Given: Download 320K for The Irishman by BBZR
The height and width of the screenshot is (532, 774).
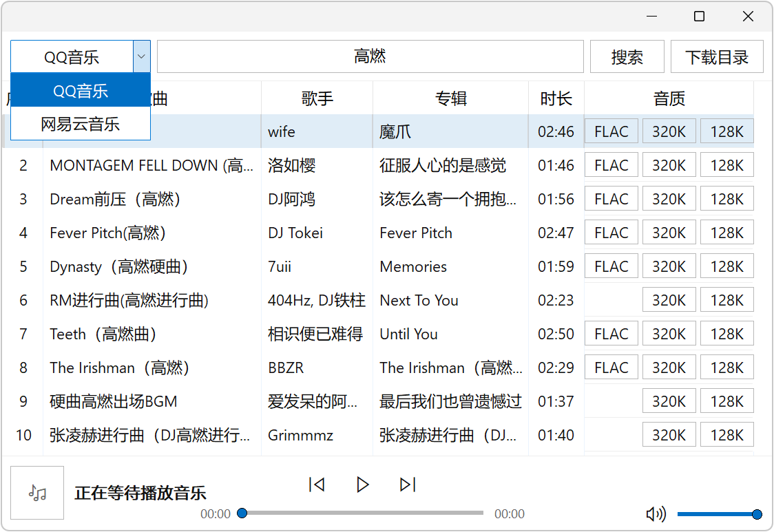Looking at the screenshot, I should point(669,368).
